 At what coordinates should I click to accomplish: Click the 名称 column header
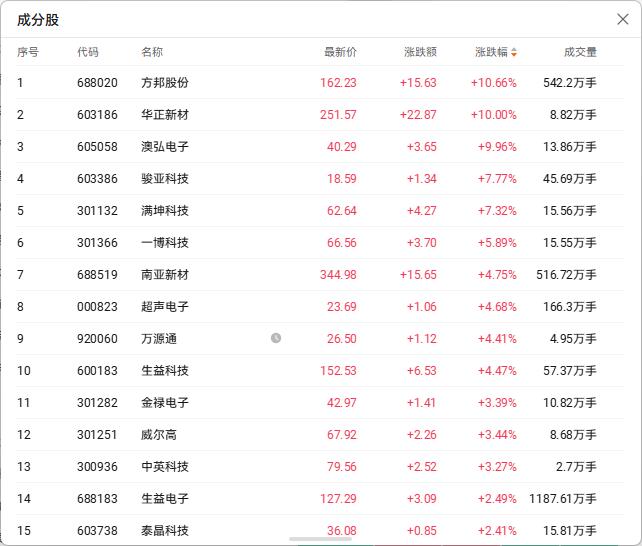coord(152,52)
